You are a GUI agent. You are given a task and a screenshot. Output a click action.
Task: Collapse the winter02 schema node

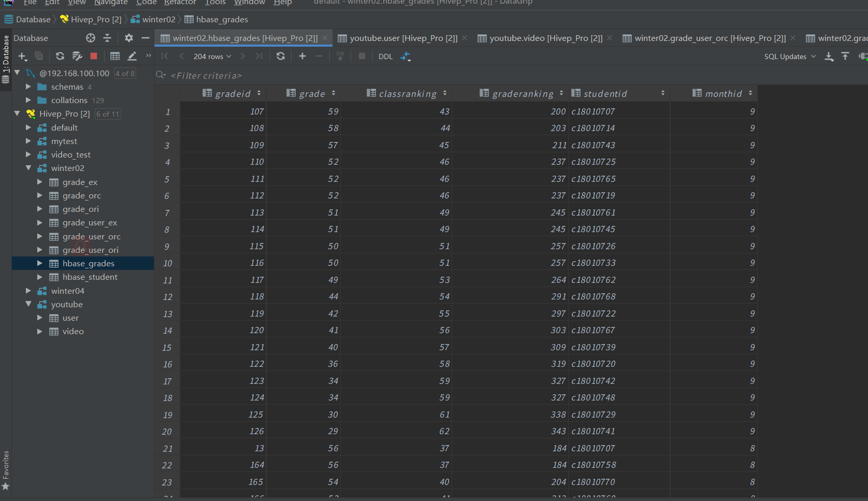[29, 168]
